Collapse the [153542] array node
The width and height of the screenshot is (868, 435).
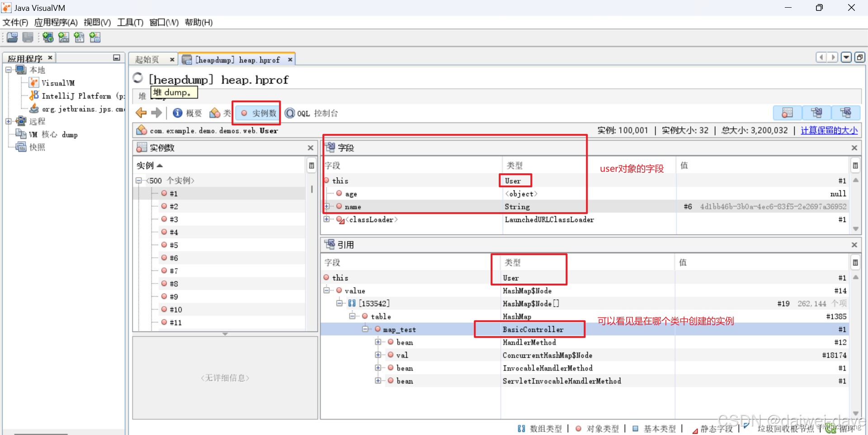click(x=339, y=303)
